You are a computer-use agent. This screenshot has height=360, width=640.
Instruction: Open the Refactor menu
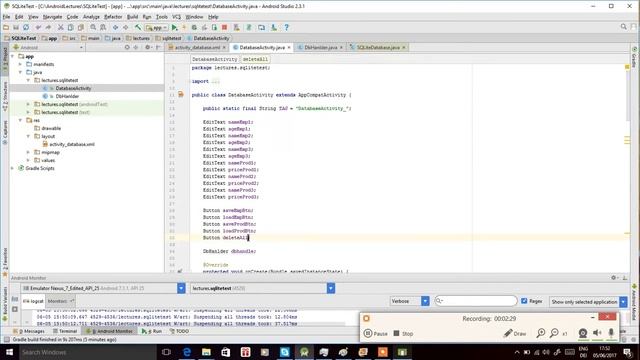point(113,17)
